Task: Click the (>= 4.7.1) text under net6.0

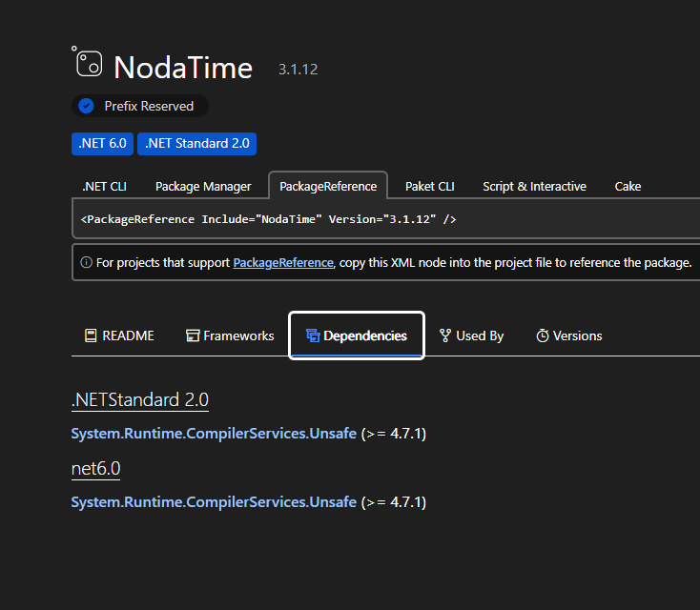Action: [x=394, y=502]
